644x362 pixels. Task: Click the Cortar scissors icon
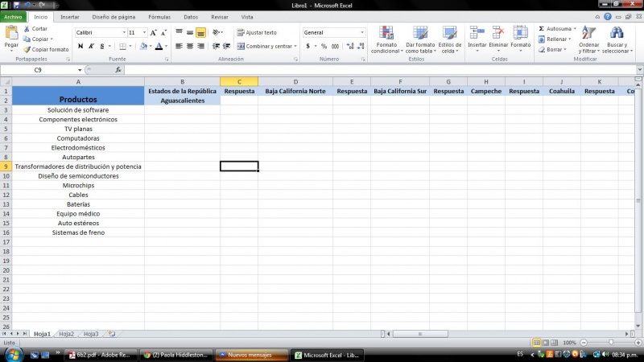pos(27,29)
